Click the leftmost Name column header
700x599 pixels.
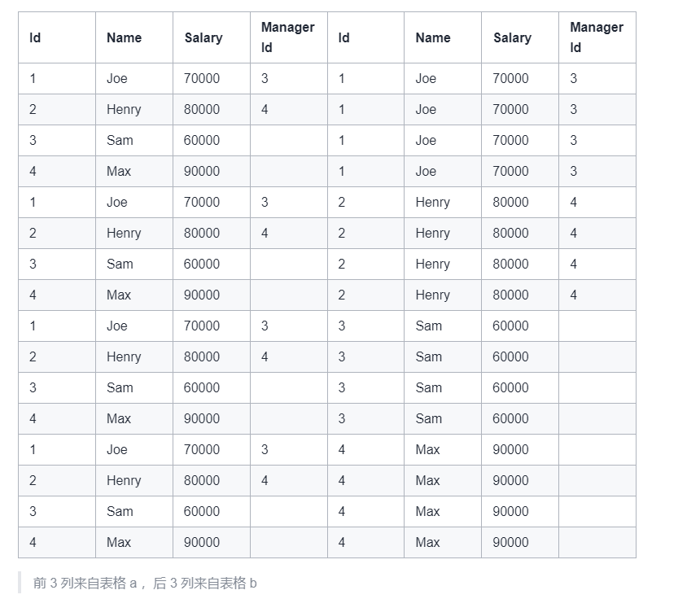pos(124,37)
